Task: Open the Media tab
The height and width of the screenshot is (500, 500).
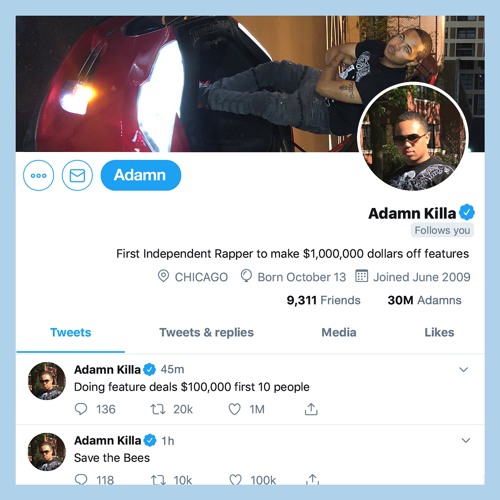Action: 339,332
